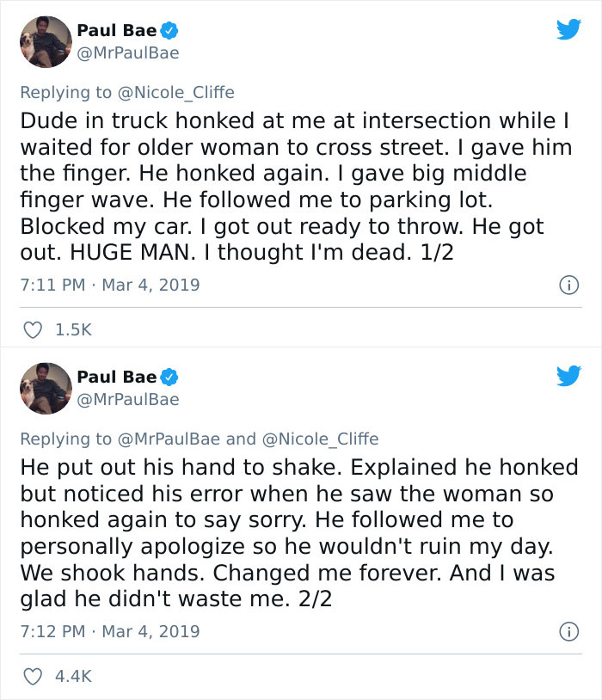Image resolution: width=602 pixels, height=700 pixels.
Task: Open @MrPaulBae mention in second reply line
Action: click(x=178, y=437)
